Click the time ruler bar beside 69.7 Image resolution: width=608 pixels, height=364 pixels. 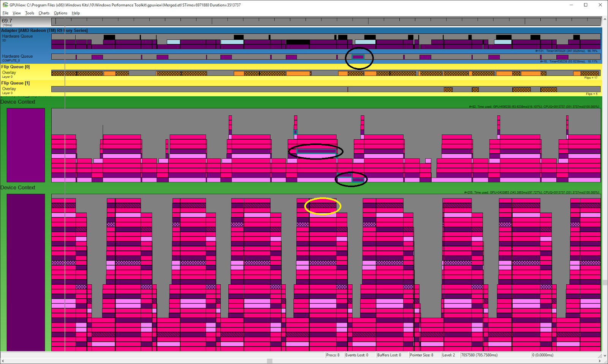[x=326, y=22]
